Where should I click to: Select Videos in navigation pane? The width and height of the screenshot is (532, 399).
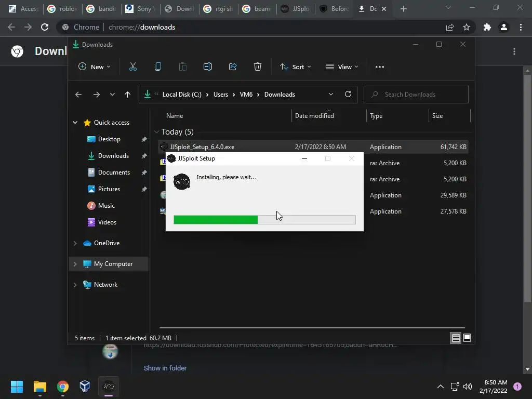[107, 222]
